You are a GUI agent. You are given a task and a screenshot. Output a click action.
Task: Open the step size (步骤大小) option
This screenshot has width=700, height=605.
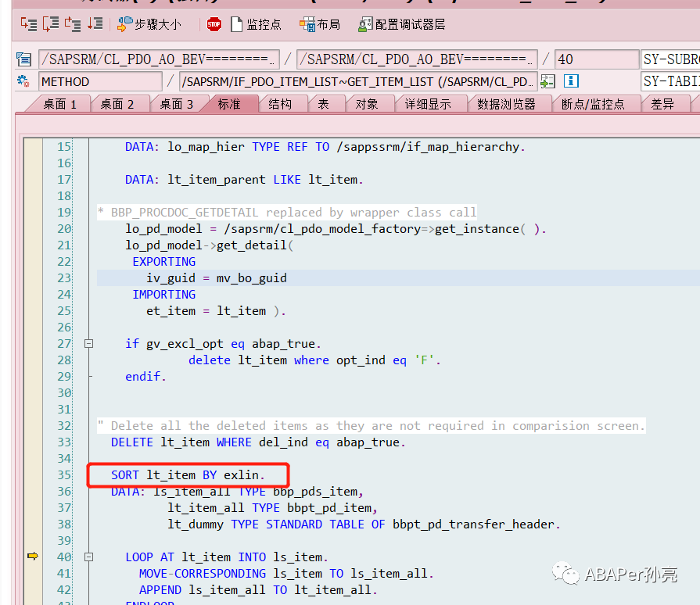coord(149,24)
